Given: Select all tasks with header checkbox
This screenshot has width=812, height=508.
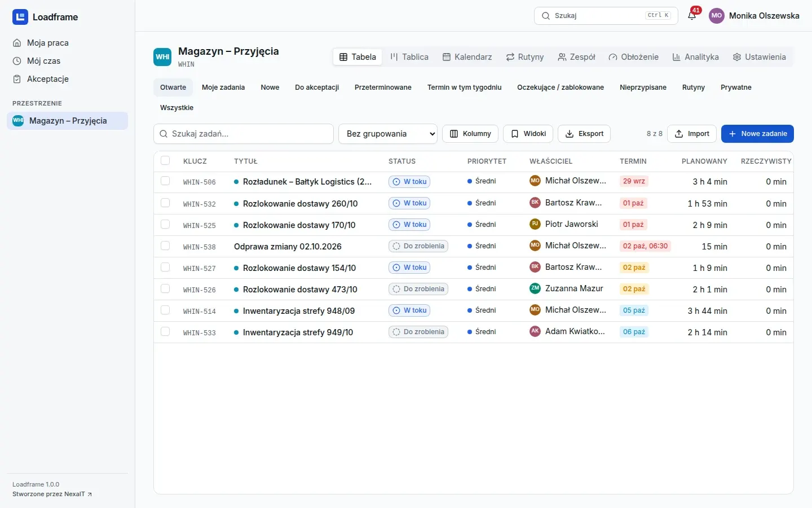Looking at the screenshot, I should [x=165, y=161].
